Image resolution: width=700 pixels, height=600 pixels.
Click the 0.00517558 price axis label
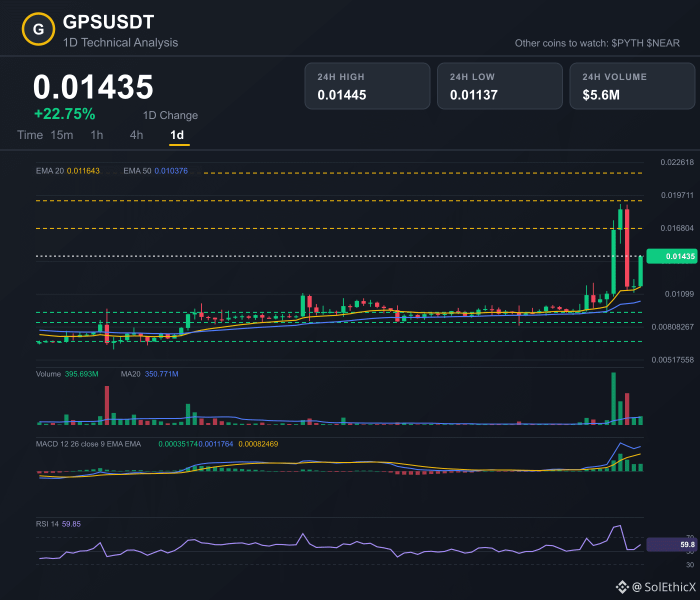673,359
